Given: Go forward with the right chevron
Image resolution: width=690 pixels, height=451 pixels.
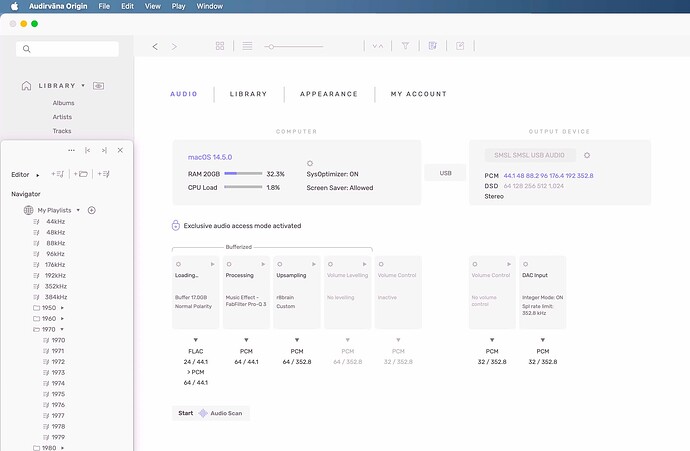Looking at the screenshot, I should click(x=174, y=46).
